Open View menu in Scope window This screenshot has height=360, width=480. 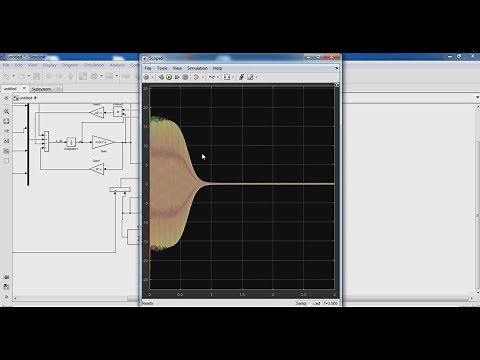click(x=177, y=68)
